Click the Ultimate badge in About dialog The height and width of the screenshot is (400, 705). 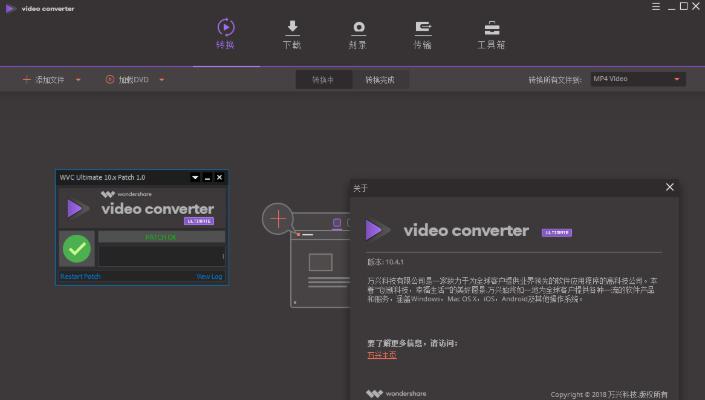[557, 232]
